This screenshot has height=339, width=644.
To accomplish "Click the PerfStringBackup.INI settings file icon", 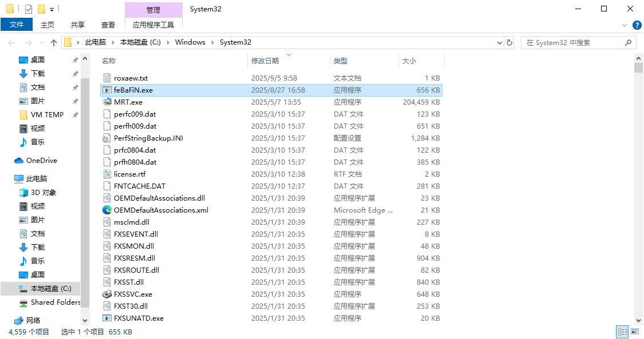I will (x=107, y=138).
